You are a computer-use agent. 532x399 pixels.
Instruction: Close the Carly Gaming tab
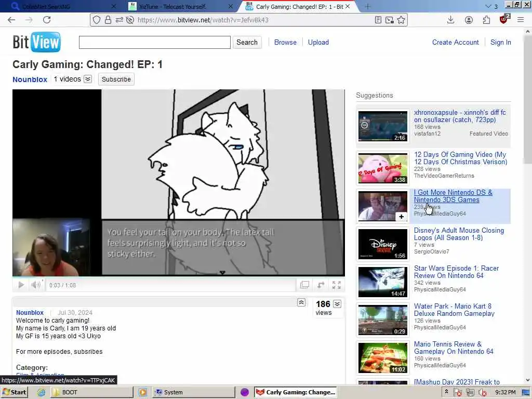348,6
